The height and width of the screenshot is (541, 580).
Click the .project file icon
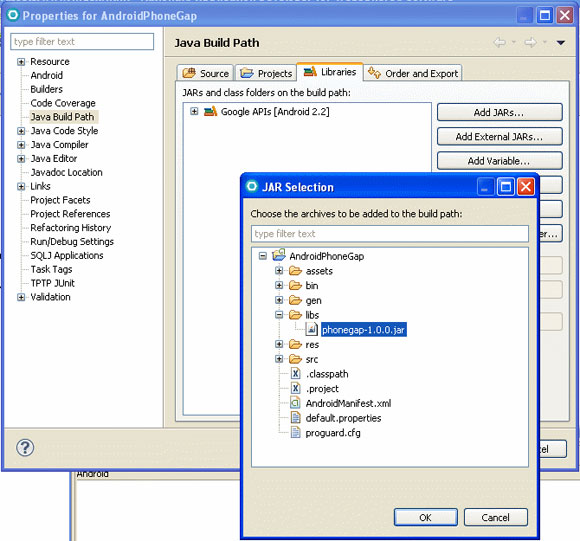coord(295,388)
